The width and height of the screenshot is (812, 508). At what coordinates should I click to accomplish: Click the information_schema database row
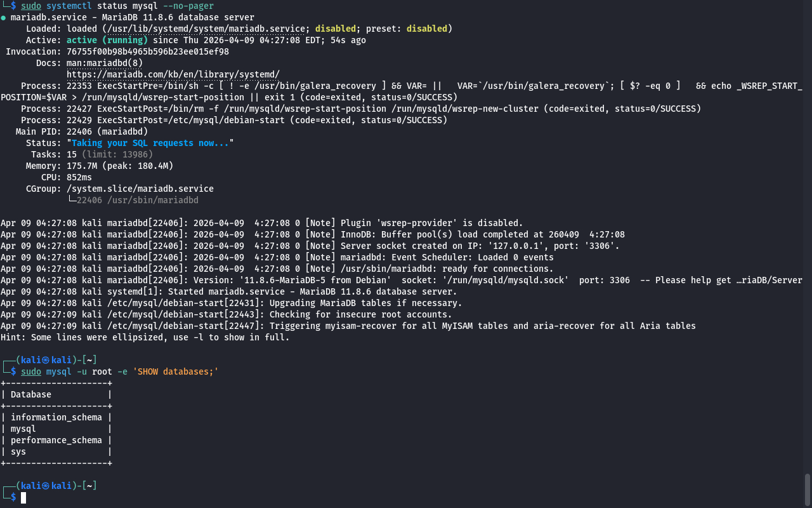[56, 417]
